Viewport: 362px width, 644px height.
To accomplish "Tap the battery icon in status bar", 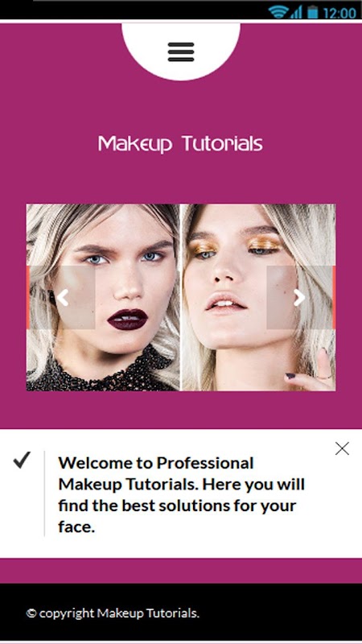I will point(313,12).
